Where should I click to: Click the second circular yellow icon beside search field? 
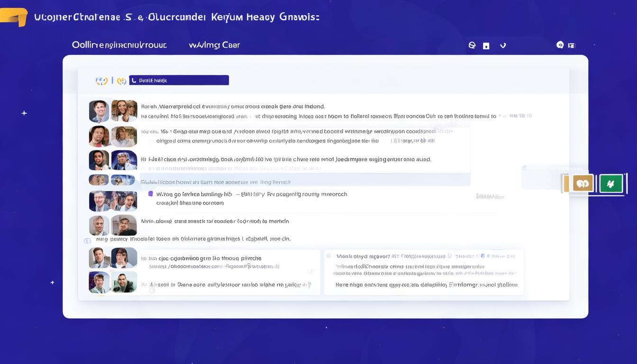point(121,81)
